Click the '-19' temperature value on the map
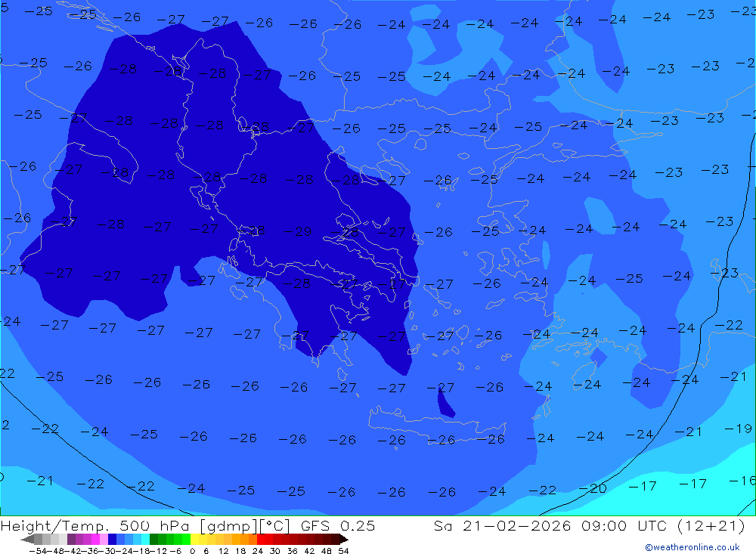Viewport: 756px width, 554px height. click(x=738, y=429)
